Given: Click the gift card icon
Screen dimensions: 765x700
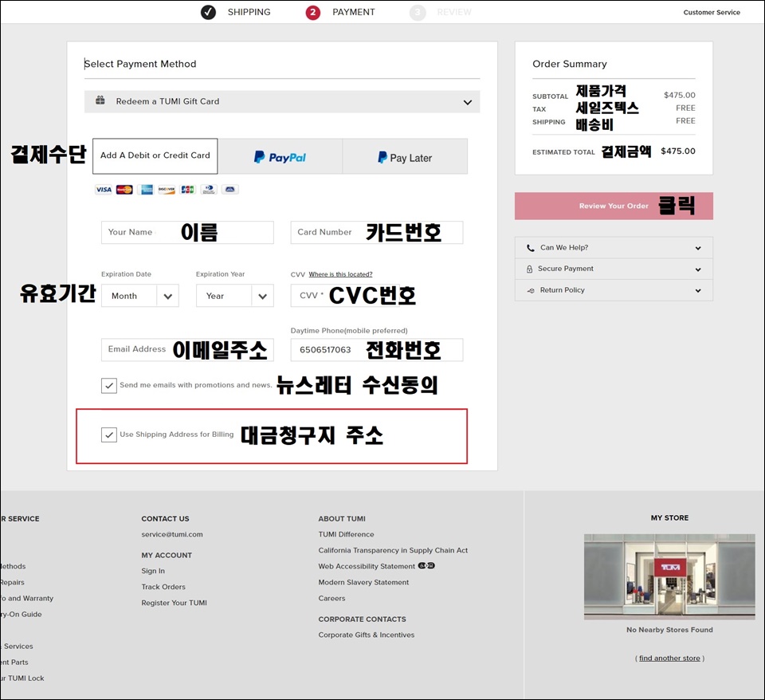Looking at the screenshot, I should click(100, 100).
